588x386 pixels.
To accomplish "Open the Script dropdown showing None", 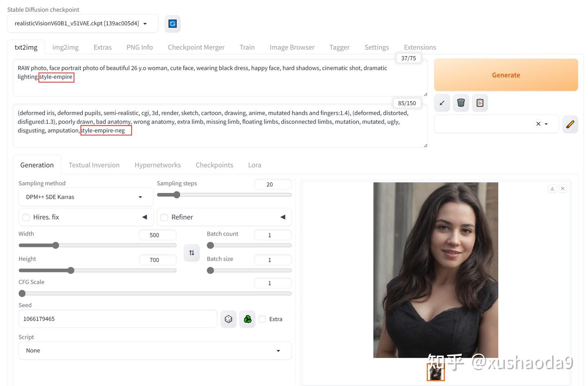I will point(155,351).
